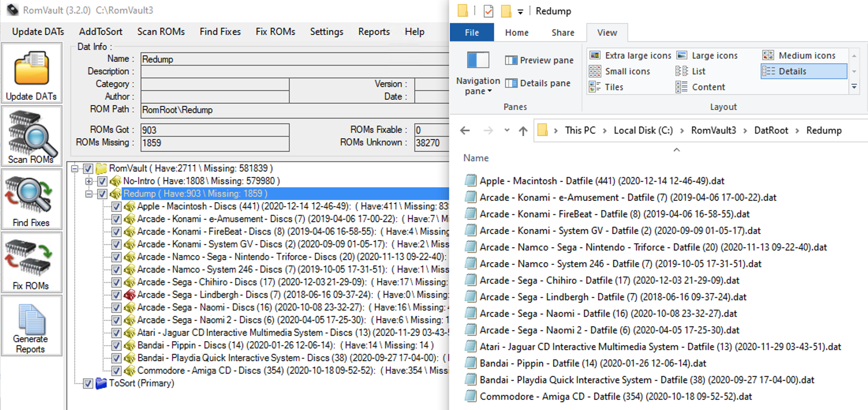Click the Redump node chip icon in tree
This screenshot has width=868, height=410.
click(x=115, y=194)
